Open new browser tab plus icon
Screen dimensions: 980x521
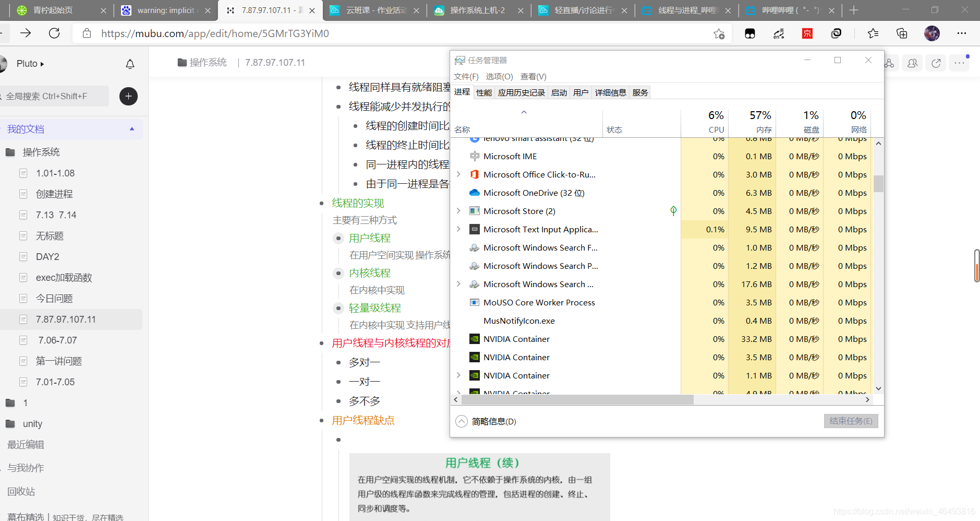(x=854, y=10)
